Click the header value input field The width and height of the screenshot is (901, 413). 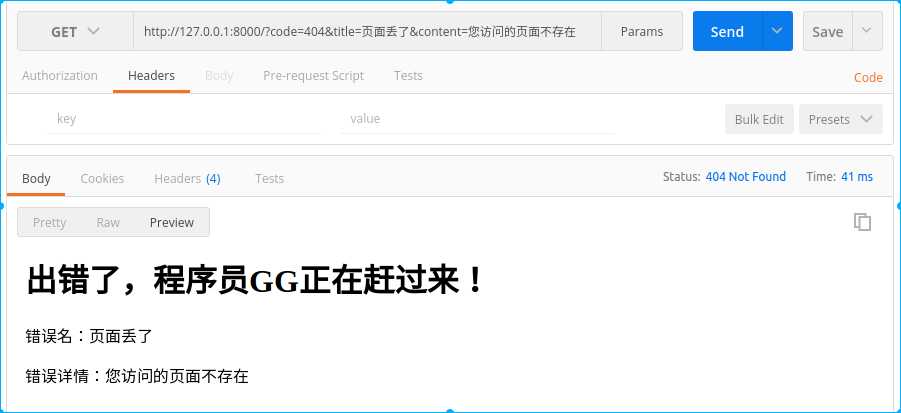478,119
